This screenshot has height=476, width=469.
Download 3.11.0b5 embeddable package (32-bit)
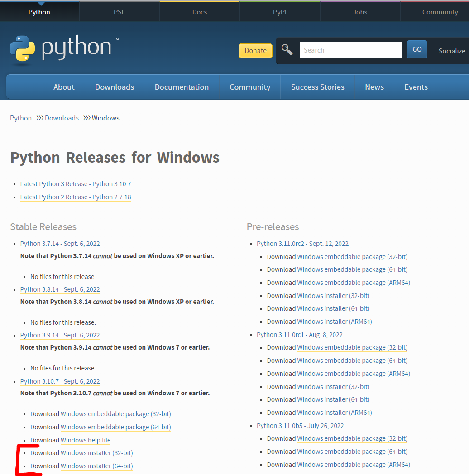tap(352, 438)
